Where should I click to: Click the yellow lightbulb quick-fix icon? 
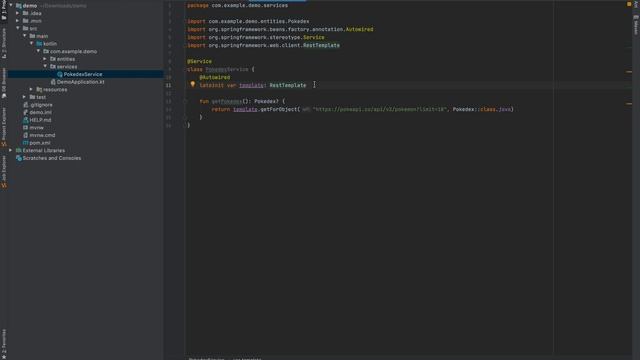(193, 84)
